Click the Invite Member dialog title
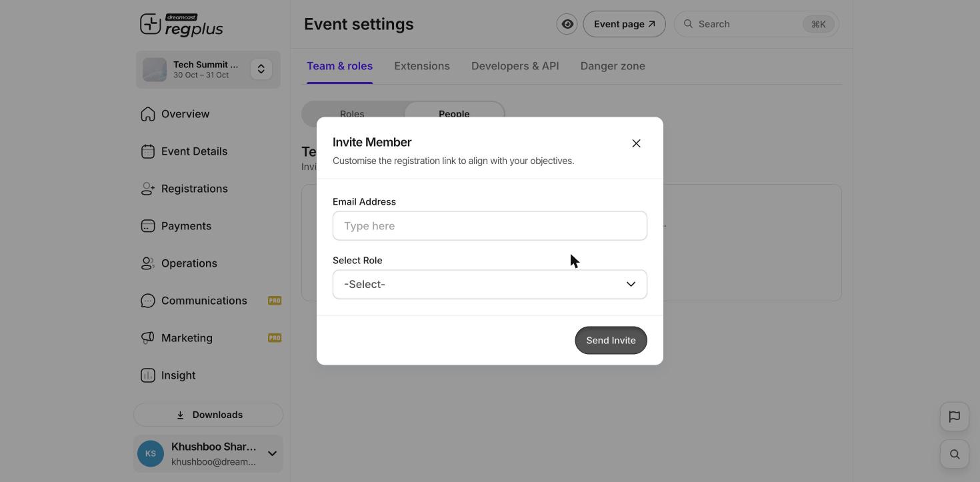 pos(372,142)
